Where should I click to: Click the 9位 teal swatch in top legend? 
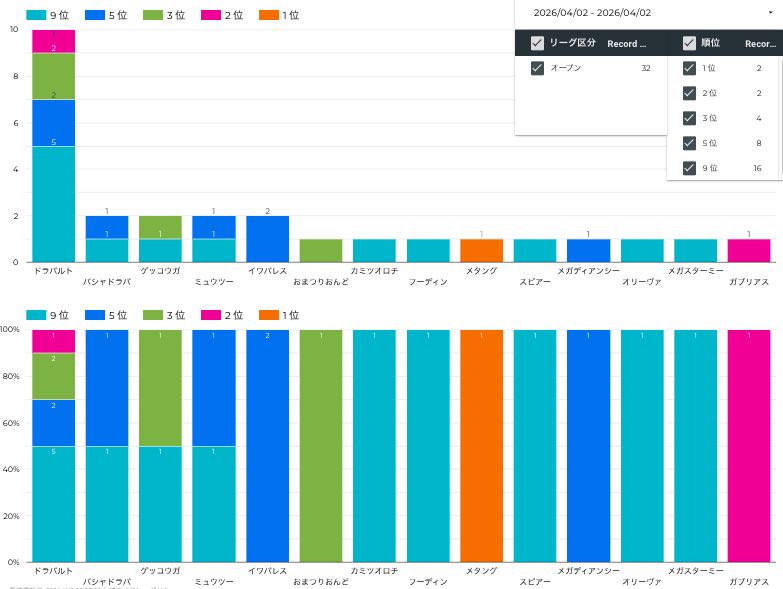(35, 15)
